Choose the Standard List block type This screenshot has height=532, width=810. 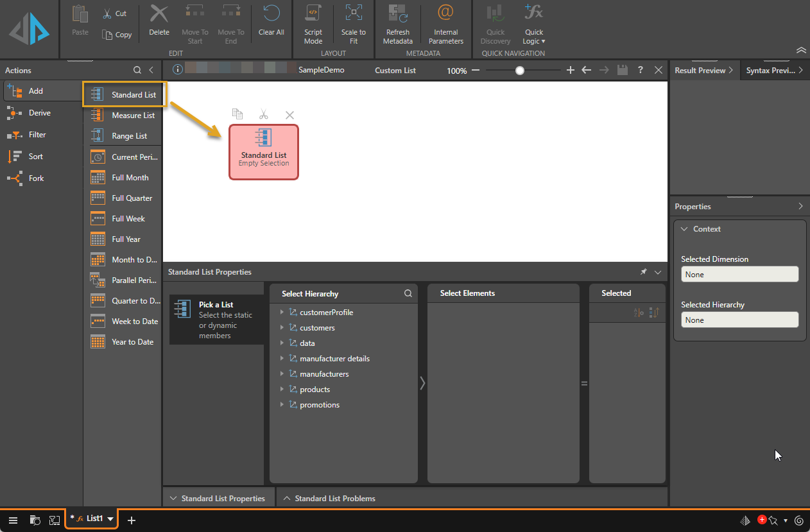(x=124, y=95)
